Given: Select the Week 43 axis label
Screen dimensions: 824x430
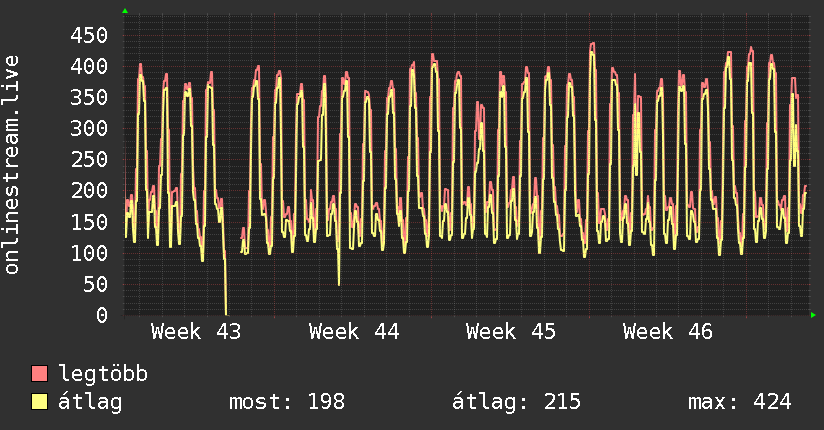Looking at the screenshot, I should (196, 331).
